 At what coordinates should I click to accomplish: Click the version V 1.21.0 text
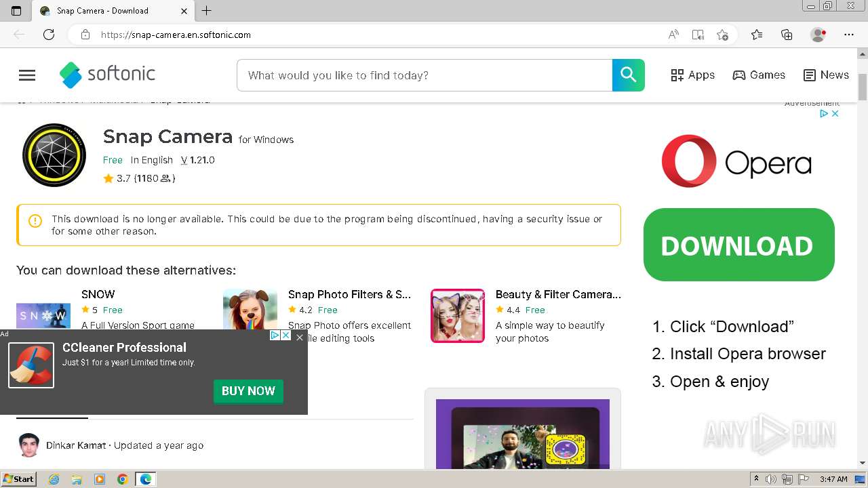[x=197, y=160]
